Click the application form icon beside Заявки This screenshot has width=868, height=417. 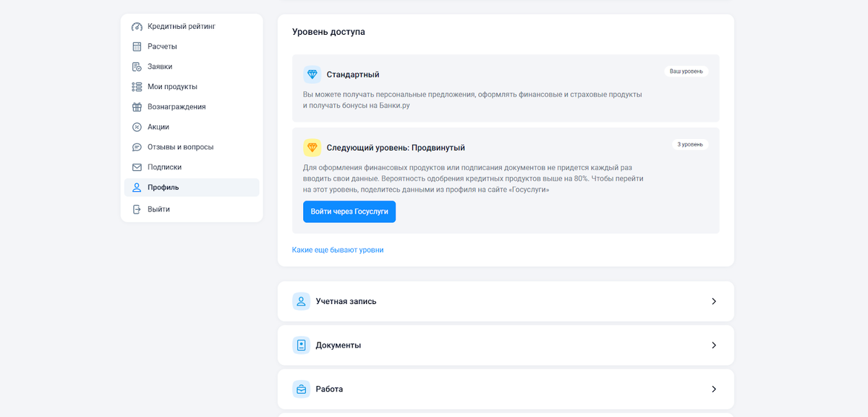pyautogui.click(x=137, y=67)
